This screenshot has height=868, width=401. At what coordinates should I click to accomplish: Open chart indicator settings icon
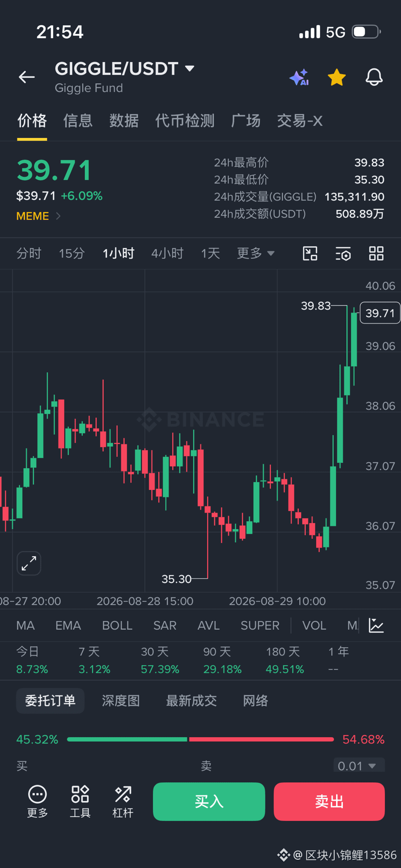tap(343, 253)
